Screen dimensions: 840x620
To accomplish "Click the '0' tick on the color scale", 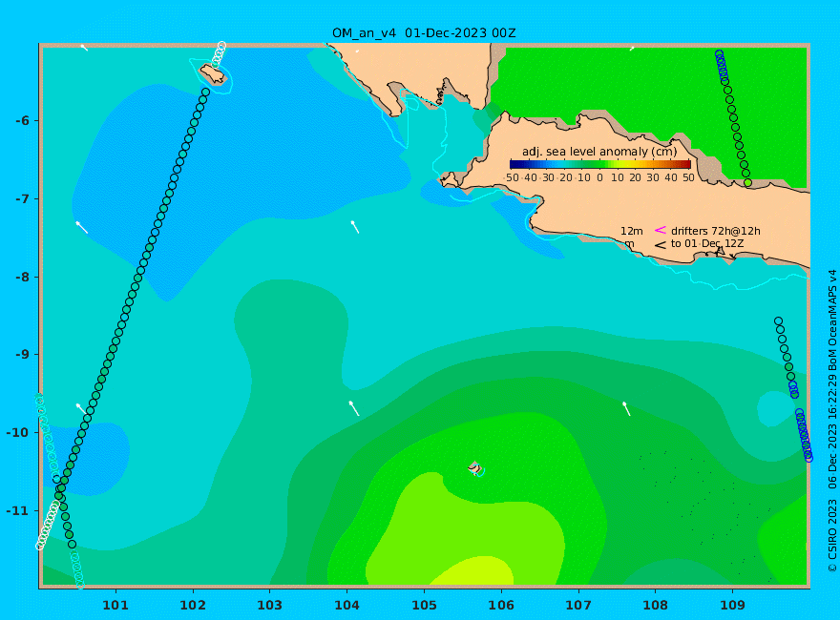I will coord(599,177).
